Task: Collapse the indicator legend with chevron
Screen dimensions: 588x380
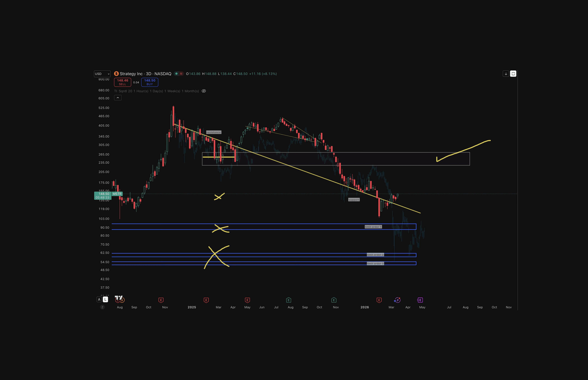Action: click(x=118, y=98)
